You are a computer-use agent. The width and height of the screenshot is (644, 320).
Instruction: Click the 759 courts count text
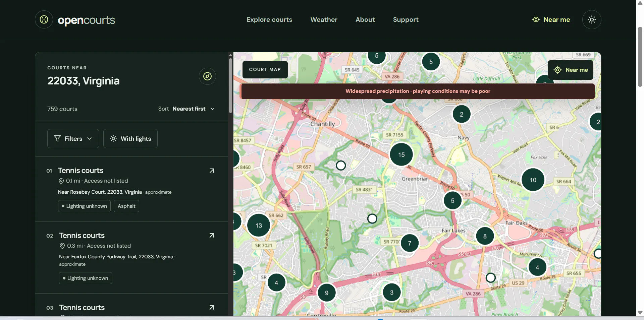point(62,109)
